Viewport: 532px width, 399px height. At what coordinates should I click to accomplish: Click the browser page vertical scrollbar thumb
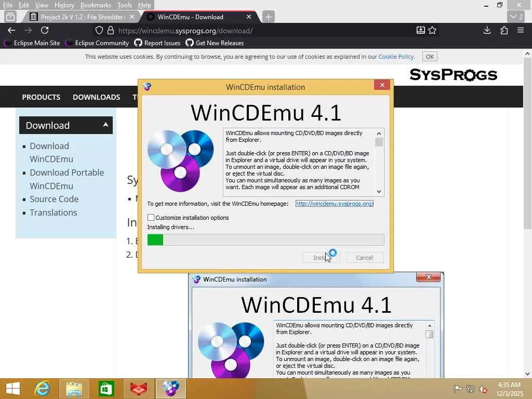[x=527, y=142]
